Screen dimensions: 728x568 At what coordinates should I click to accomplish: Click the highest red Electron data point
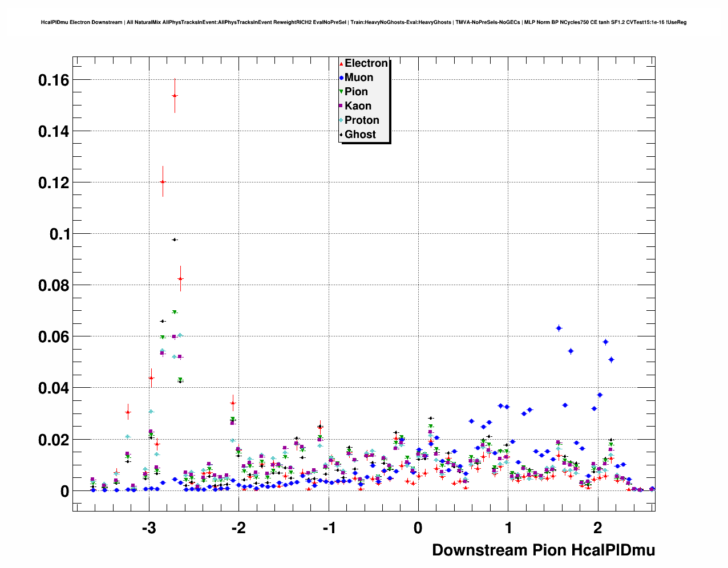(x=175, y=96)
